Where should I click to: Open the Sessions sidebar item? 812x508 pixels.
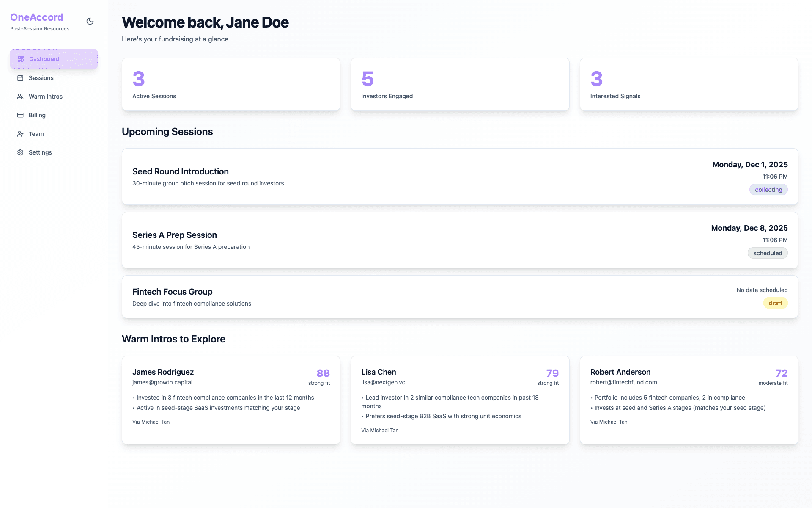[41, 78]
